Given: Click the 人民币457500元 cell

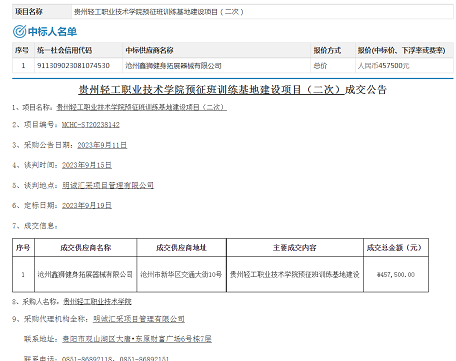Looking at the screenshot, I should pyautogui.click(x=383, y=66).
